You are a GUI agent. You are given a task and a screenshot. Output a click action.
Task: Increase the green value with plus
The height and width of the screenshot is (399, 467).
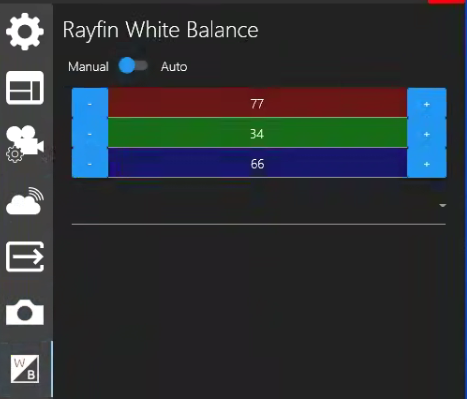427,133
